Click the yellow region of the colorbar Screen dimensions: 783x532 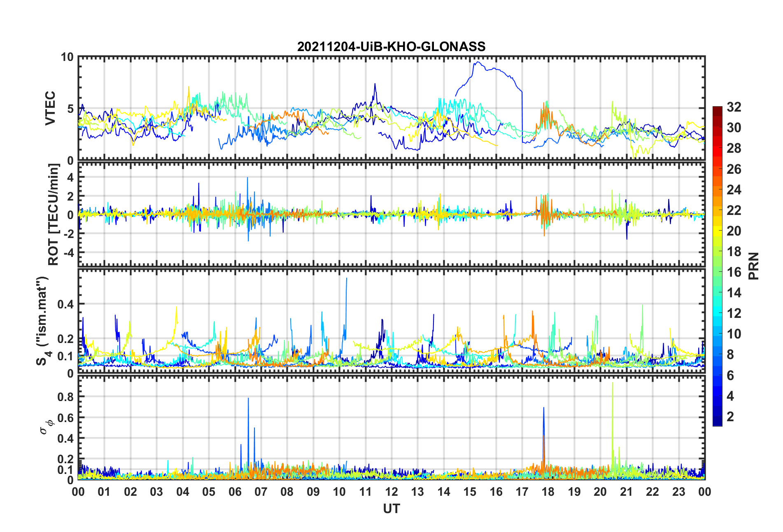point(718,231)
